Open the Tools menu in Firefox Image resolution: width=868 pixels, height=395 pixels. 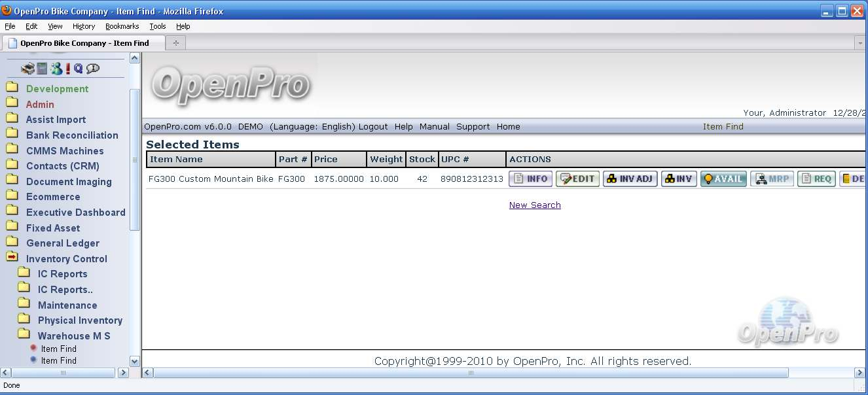pyautogui.click(x=158, y=26)
